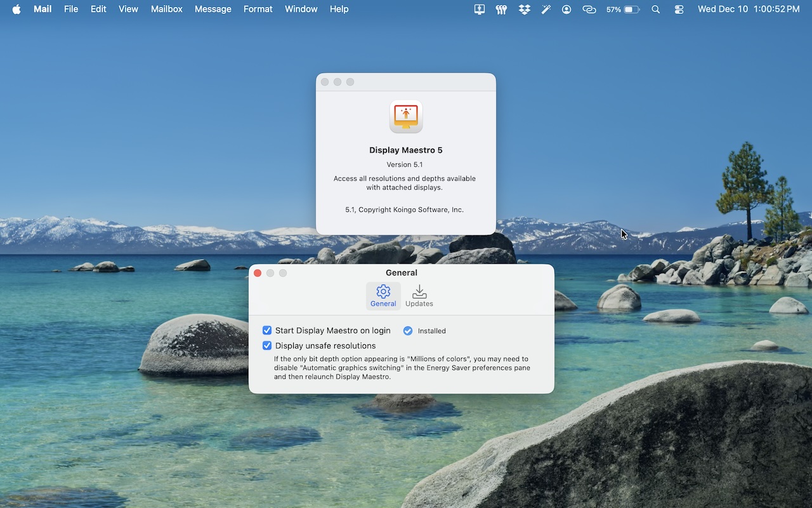Open the Message menu
The image size is (812, 508).
[x=213, y=10]
